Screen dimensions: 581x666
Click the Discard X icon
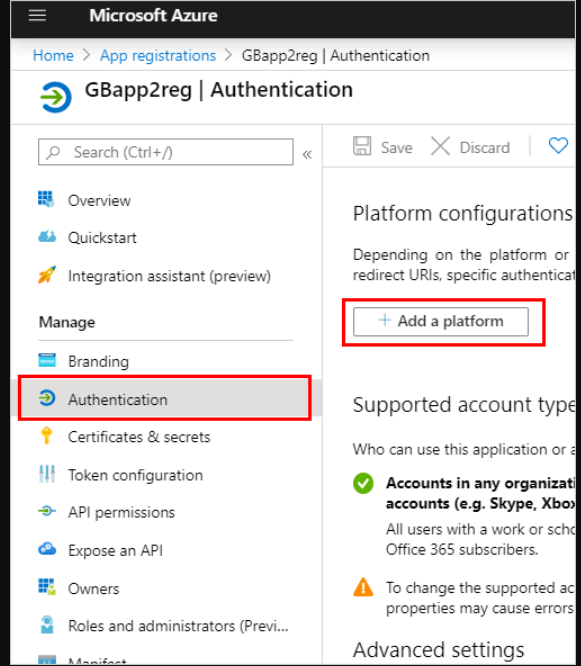pos(440,147)
